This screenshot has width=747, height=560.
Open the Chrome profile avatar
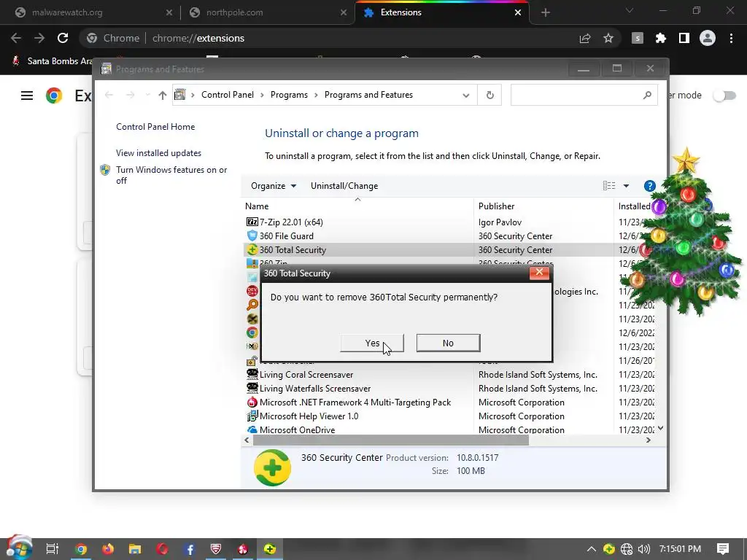pos(708,38)
